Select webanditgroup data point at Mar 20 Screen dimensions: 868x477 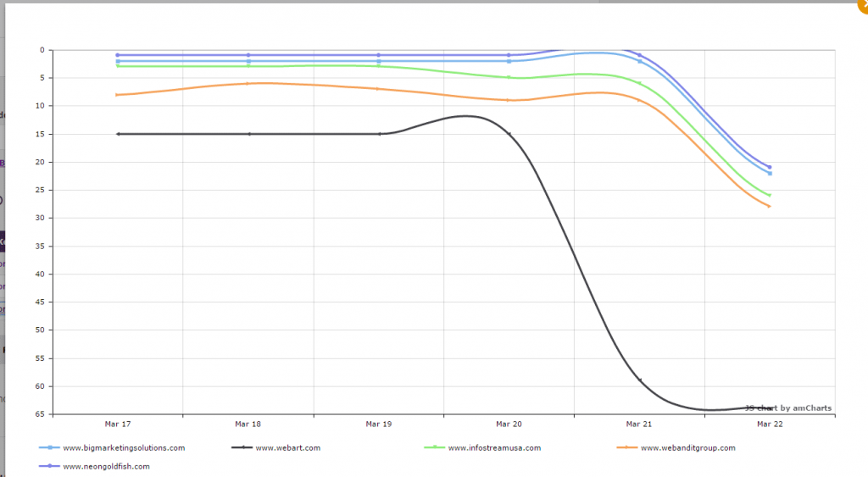pos(509,100)
